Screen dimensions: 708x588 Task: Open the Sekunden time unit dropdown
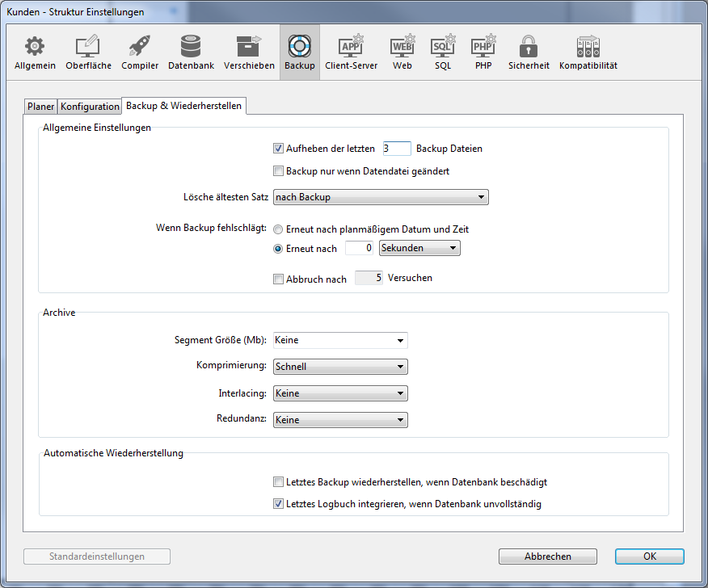[x=419, y=249]
